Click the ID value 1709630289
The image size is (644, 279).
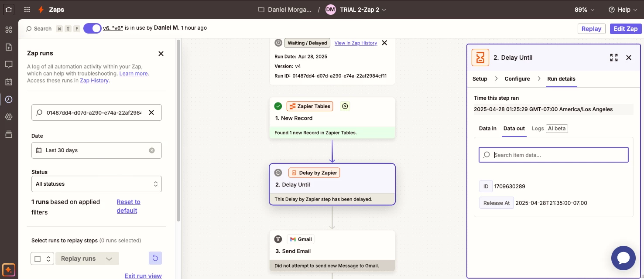pos(510,187)
